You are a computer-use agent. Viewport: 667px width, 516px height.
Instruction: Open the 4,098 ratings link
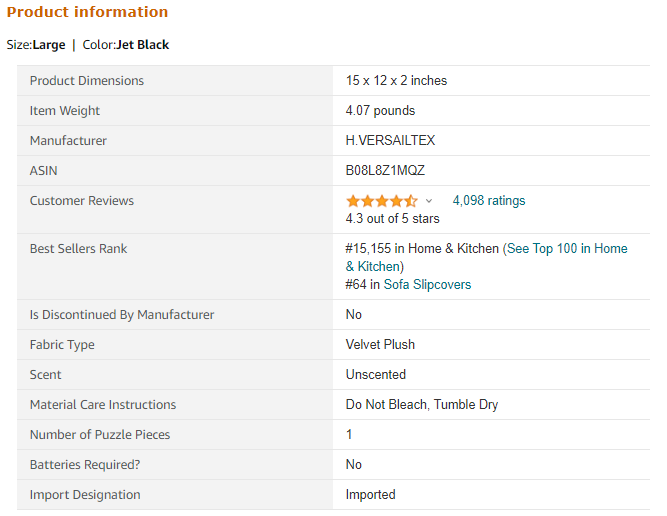pyautogui.click(x=489, y=200)
